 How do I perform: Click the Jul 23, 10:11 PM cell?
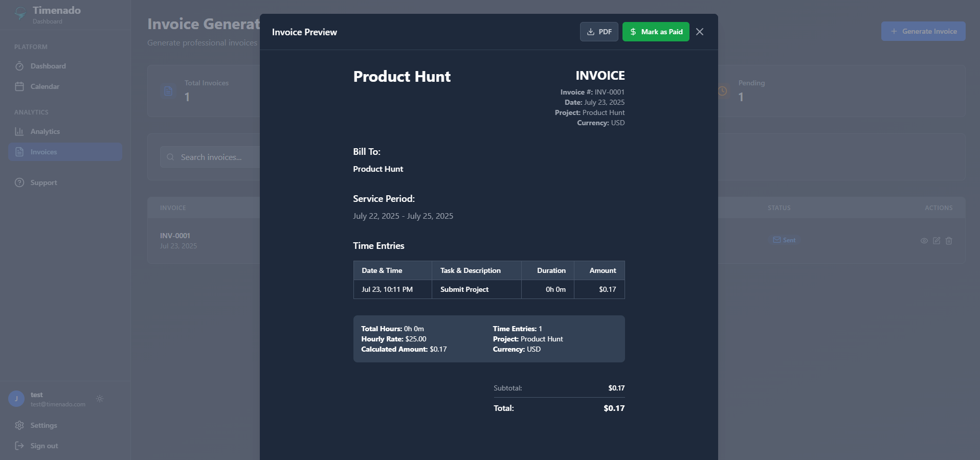(x=393, y=289)
